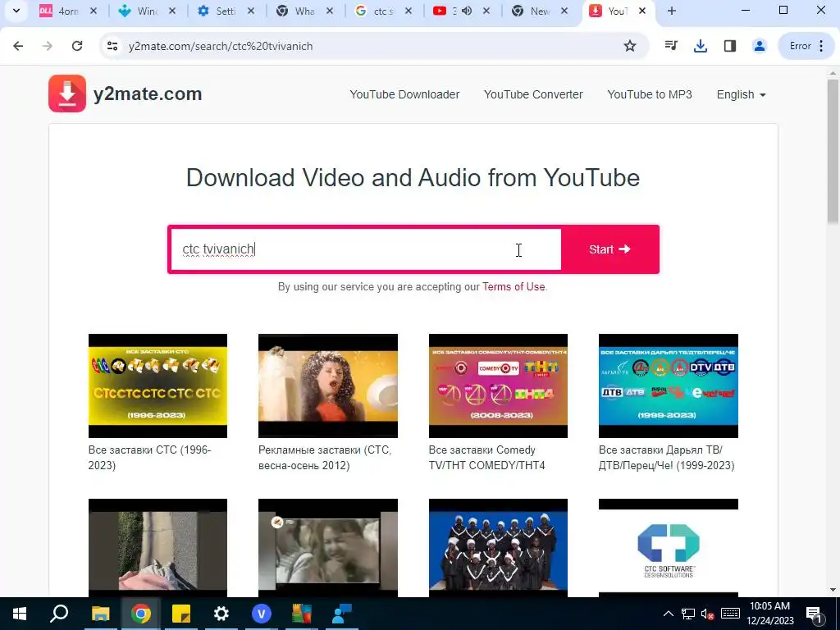Open touch keyboard tray icon
Screen dimensions: 840x630
[730, 614]
